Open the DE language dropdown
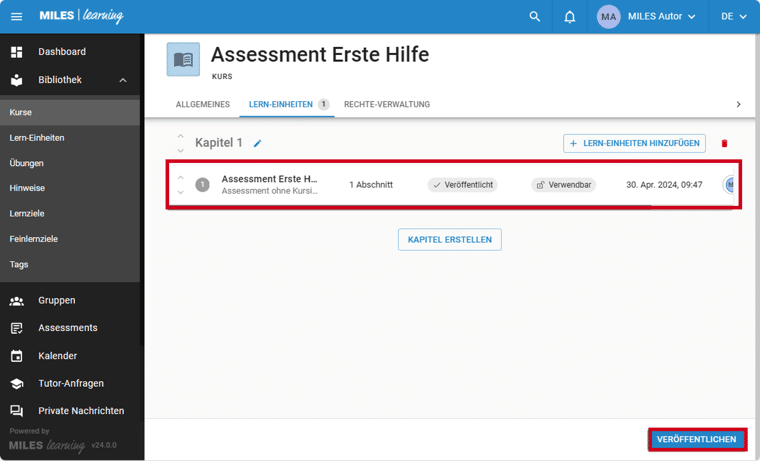Viewport: 760px width, 461px height. click(733, 17)
